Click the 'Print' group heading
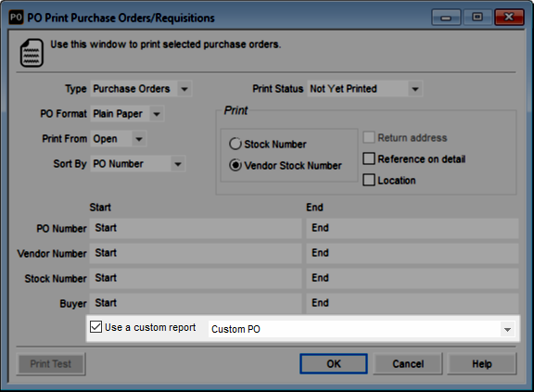The image size is (534, 392). coord(235,110)
